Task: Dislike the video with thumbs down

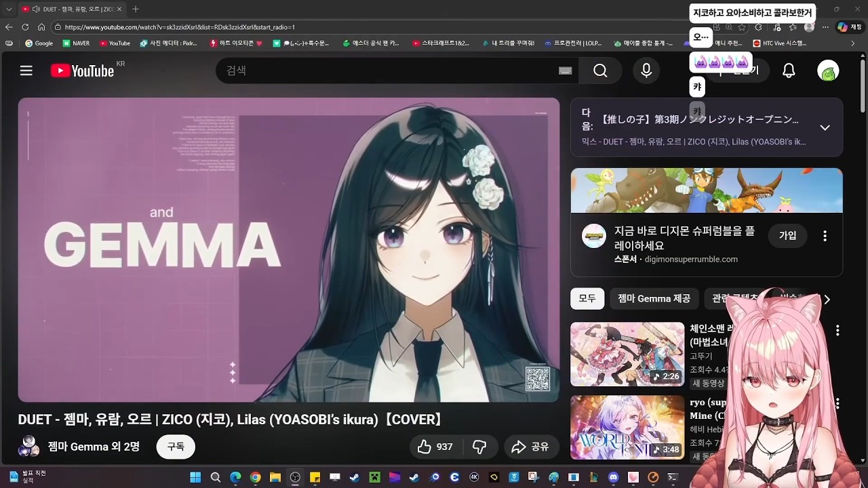Action: 479,447
